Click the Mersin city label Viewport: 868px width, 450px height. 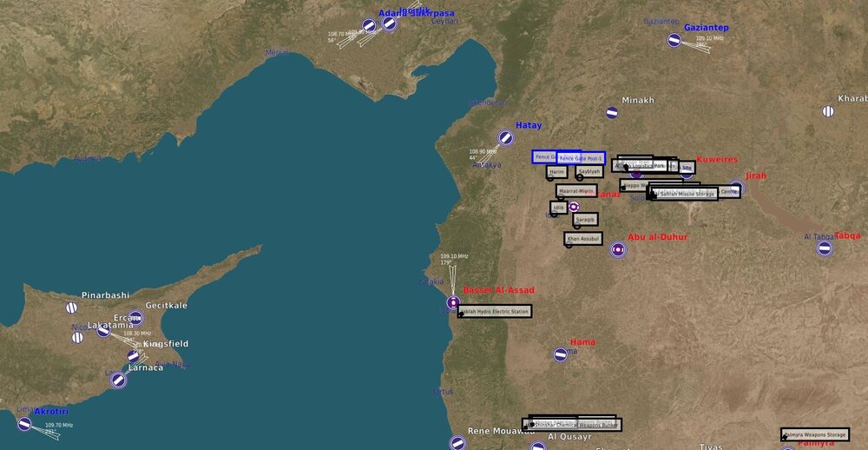click(277, 53)
